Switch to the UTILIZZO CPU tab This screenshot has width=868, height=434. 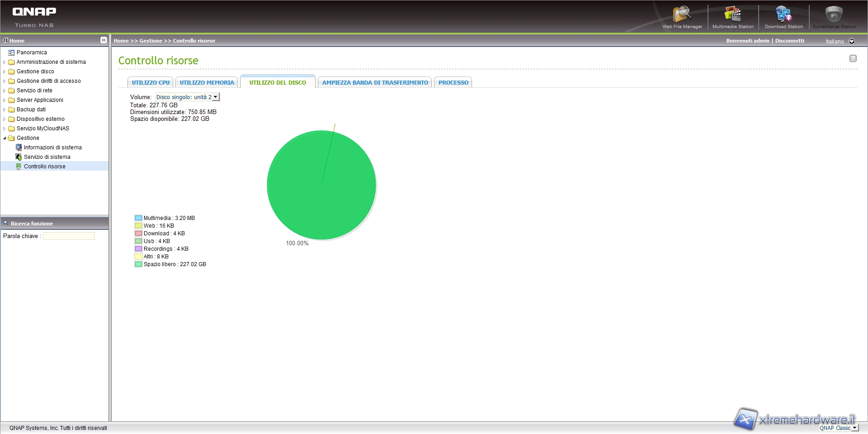(x=151, y=83)
